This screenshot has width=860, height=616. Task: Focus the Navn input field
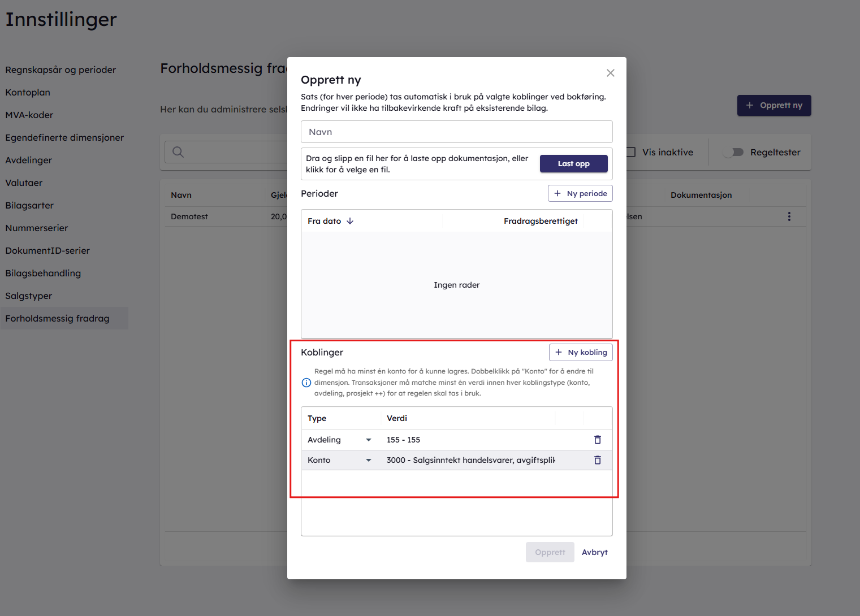pyautogui.click(x=456, y=132)
